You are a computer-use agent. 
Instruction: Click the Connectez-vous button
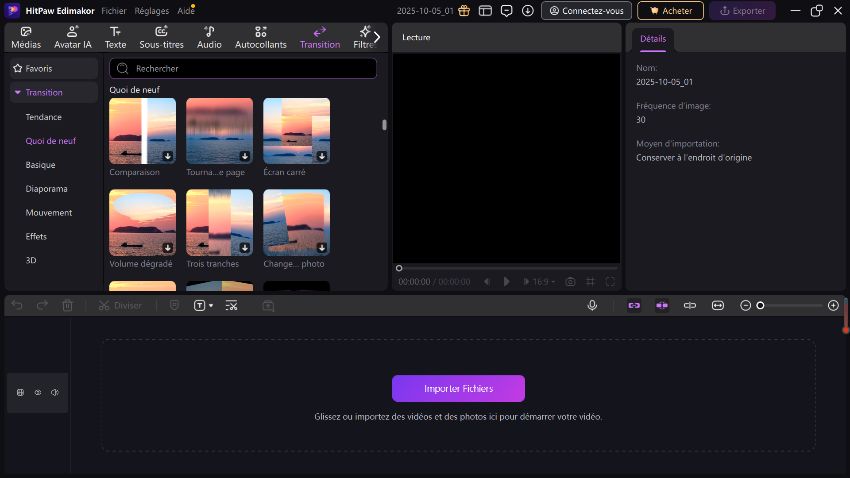click(x=586, y=10)
